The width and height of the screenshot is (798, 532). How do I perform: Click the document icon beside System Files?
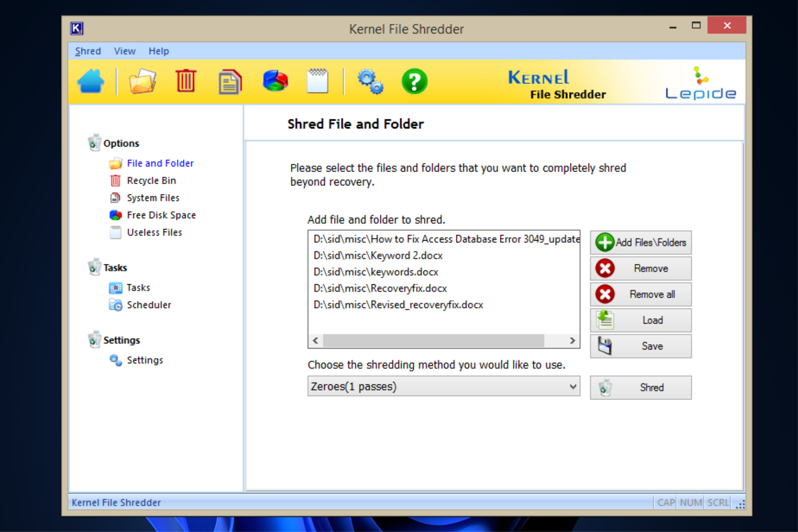click(x=116, y=198)
